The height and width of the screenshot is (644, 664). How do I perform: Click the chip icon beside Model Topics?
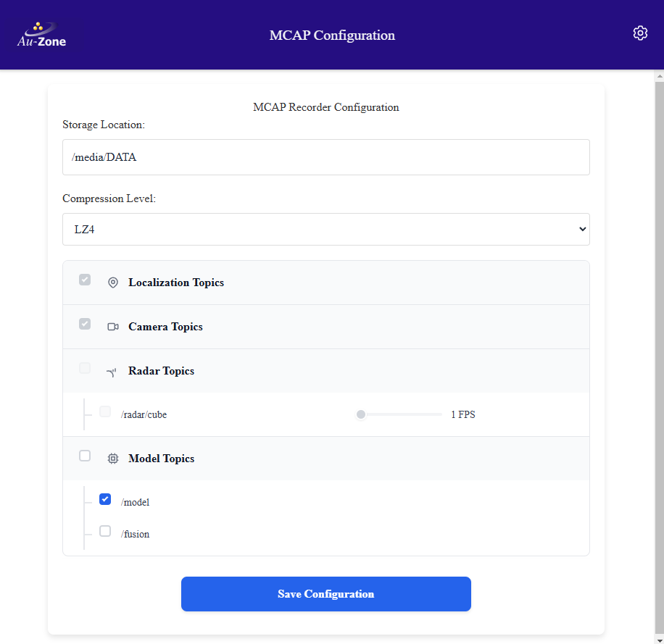click(x=113, y=459)
